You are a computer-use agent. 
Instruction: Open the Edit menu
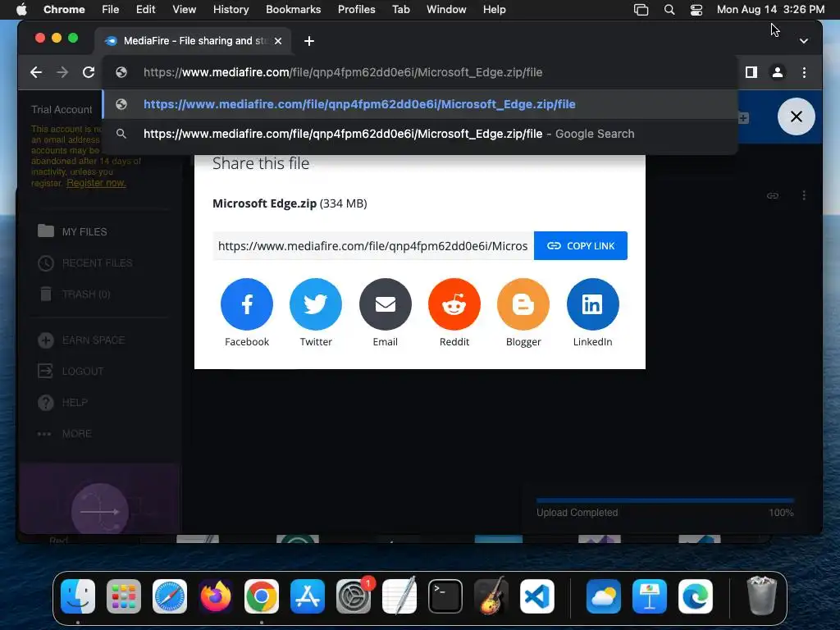(145, 9)
